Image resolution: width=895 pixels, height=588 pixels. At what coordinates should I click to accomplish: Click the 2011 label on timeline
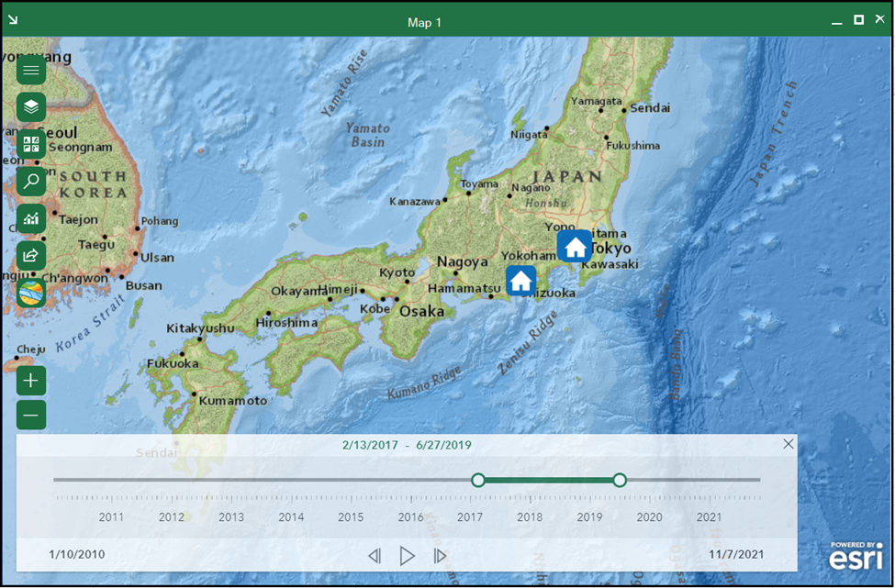(x=111, y=517)
